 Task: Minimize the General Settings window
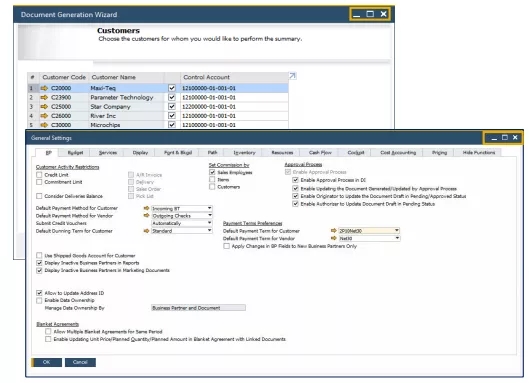494,137
